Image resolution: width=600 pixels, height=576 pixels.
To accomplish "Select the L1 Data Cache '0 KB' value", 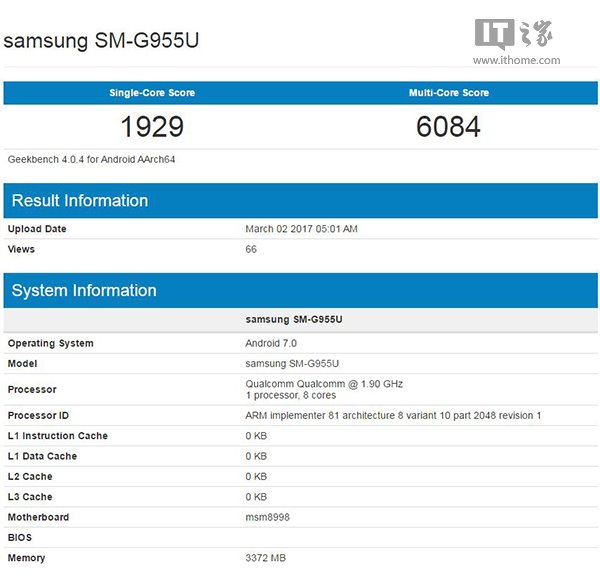I will (256, 456).
